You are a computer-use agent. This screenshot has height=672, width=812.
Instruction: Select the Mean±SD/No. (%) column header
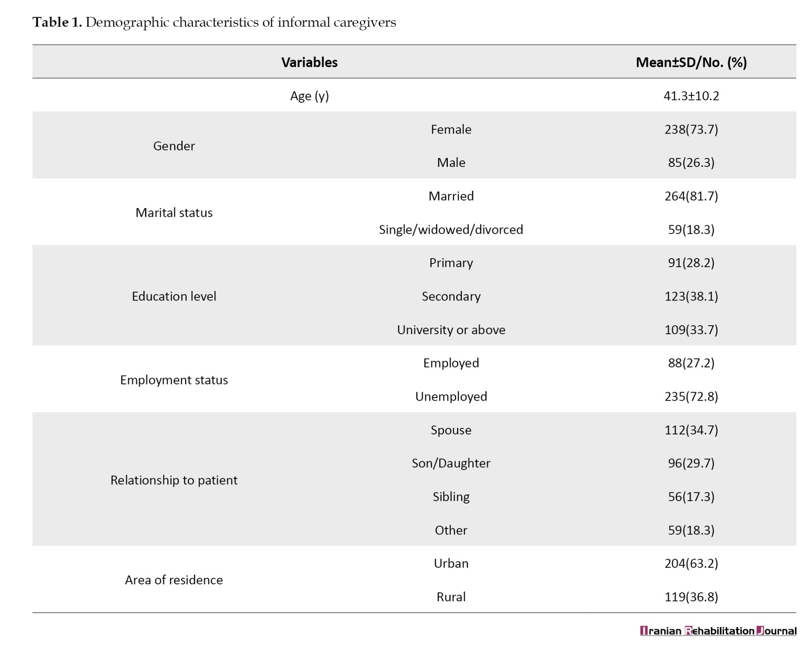(x=691, y=62)
